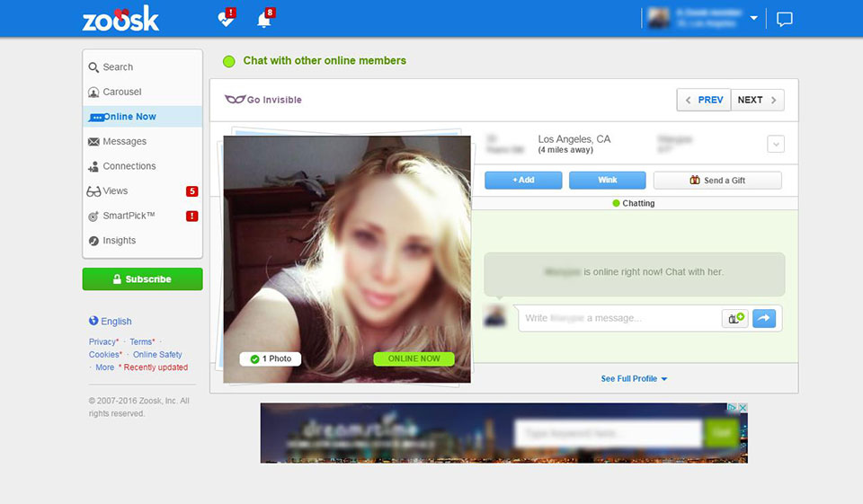The image size is (863, 504).
Task: Click the Write a message input field
Action: coord(618,318)
